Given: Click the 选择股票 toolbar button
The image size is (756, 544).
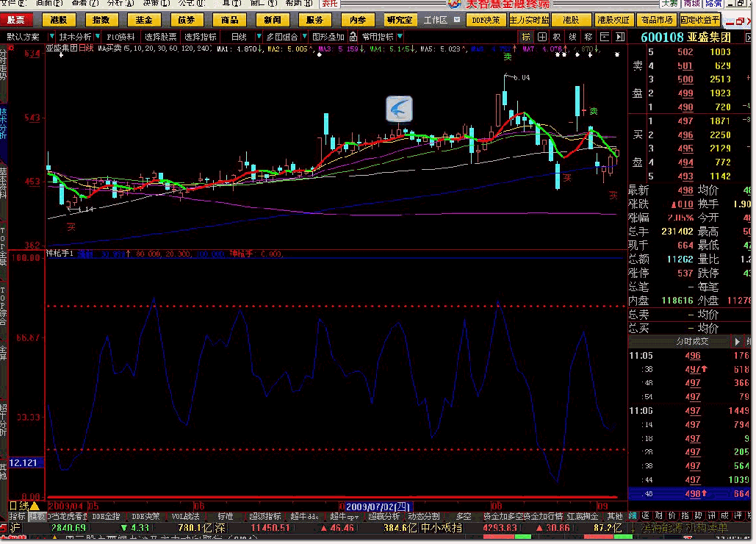Looking at the screenshot, I should [x=161, y=37].
